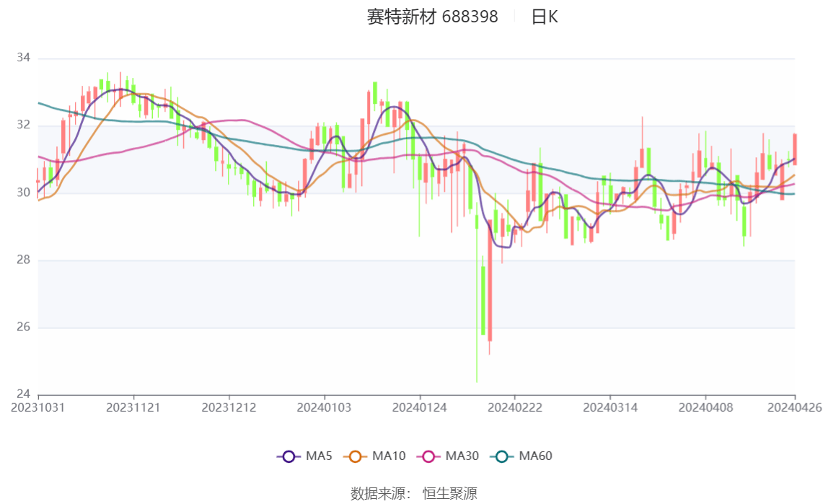
Task: Select the 24 label at y-axis bottom
Action: pos(24,394)
